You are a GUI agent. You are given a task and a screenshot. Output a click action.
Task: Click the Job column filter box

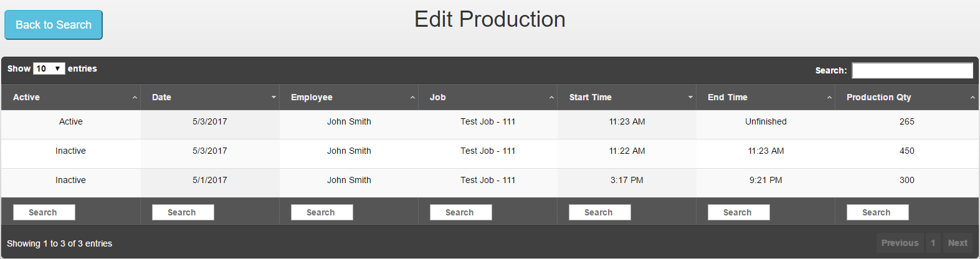coord(461,212)
